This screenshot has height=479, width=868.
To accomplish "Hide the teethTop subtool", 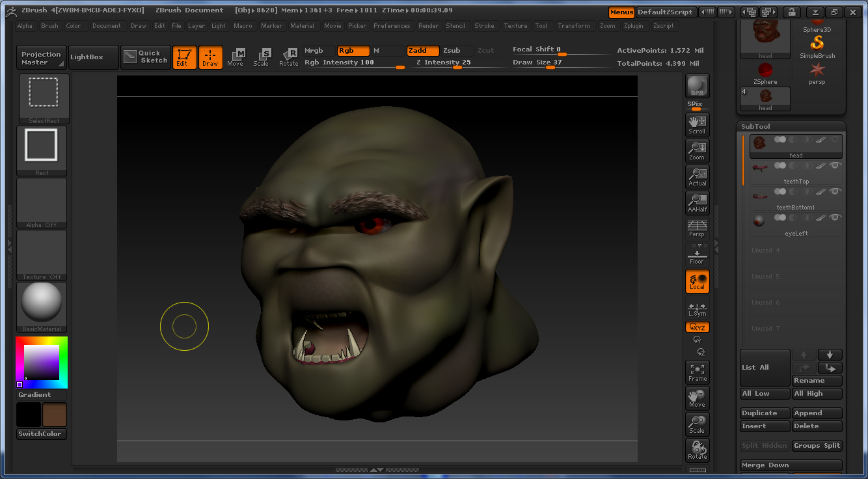I will [x=835, y=165].
